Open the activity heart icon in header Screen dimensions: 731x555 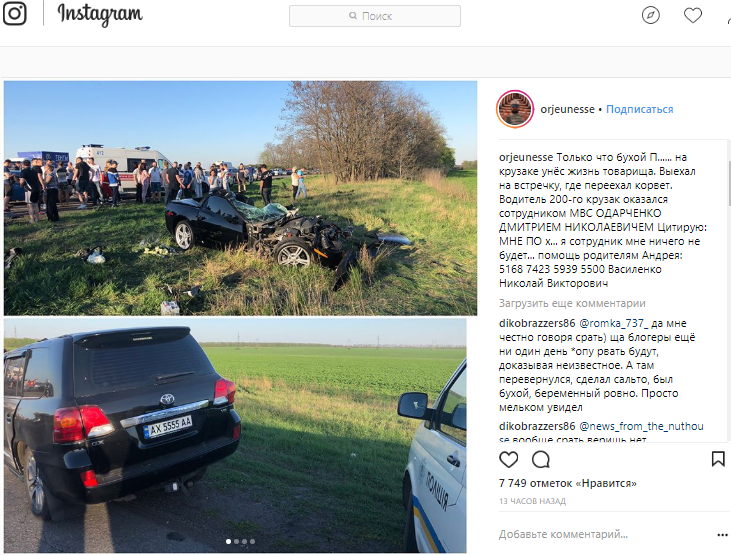693,15
